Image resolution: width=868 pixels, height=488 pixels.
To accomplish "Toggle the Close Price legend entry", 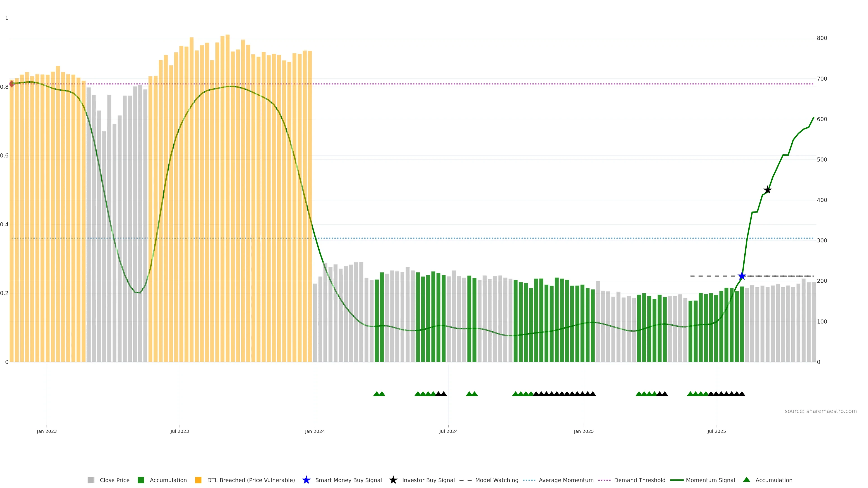I will [114, 480].
